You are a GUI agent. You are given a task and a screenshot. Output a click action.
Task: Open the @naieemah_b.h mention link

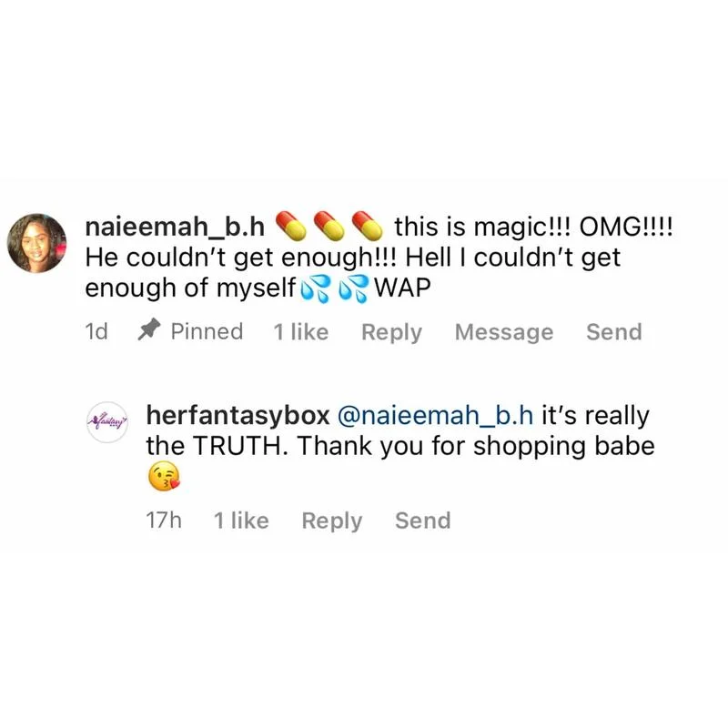point(435,416)
